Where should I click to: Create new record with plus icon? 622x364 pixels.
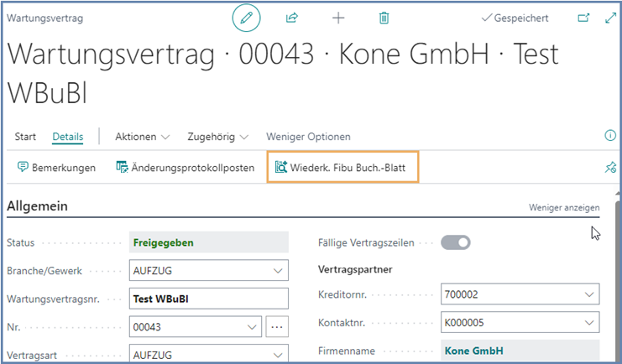338,18
